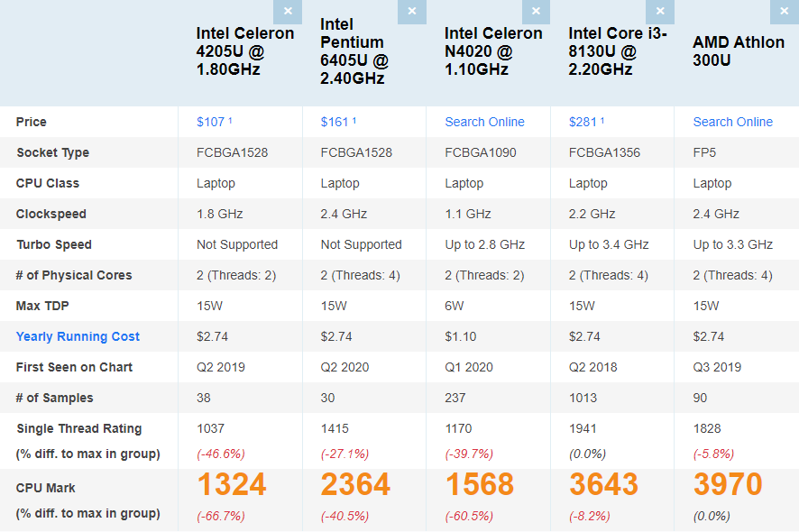
Task: Click the $107 price link
Action: coord(211,122)
